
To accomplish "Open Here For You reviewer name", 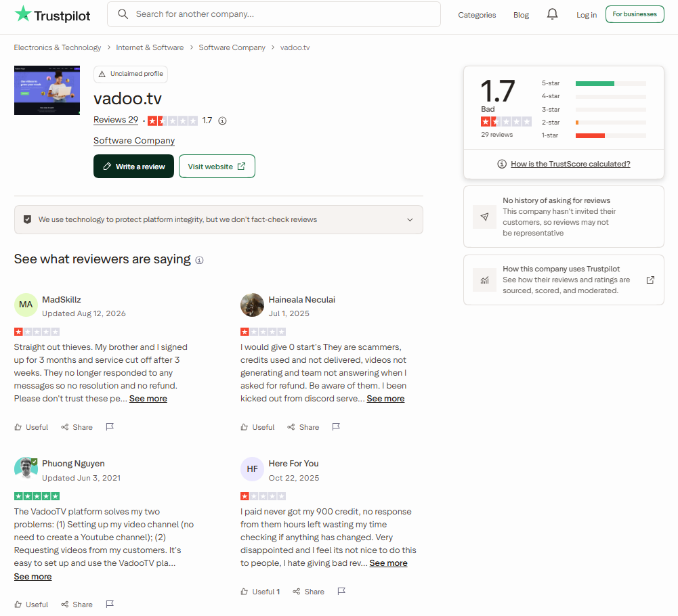I will [293, 464].
